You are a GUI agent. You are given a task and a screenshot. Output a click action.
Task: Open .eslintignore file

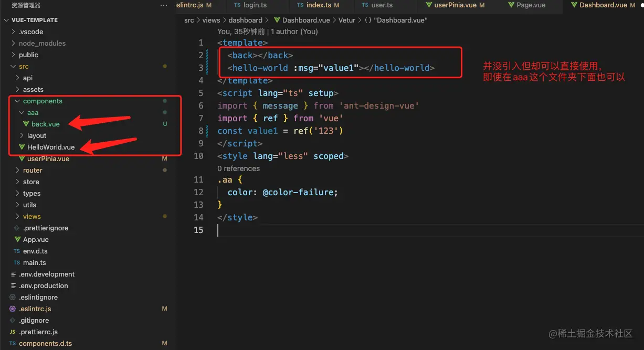click(x=38, y=297)
